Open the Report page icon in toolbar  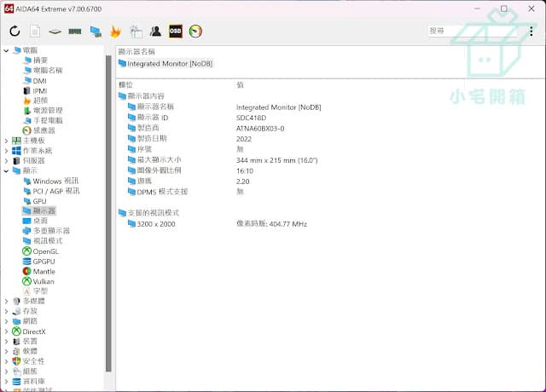[34, 32]
